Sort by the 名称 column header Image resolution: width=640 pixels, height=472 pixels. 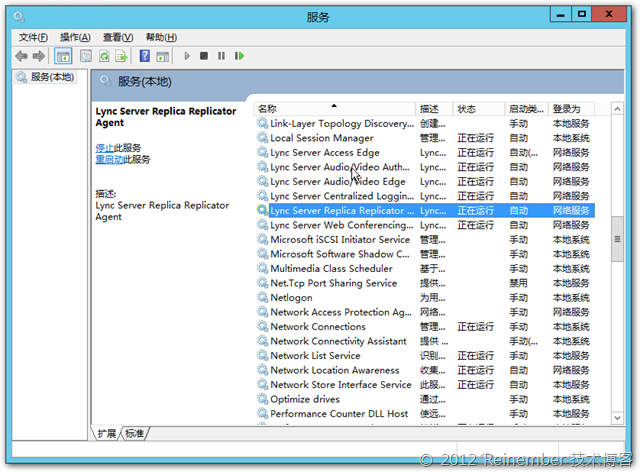pos(336,109)
